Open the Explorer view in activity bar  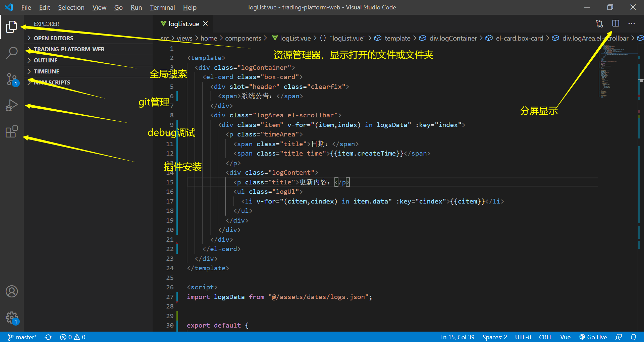(11, 27)
